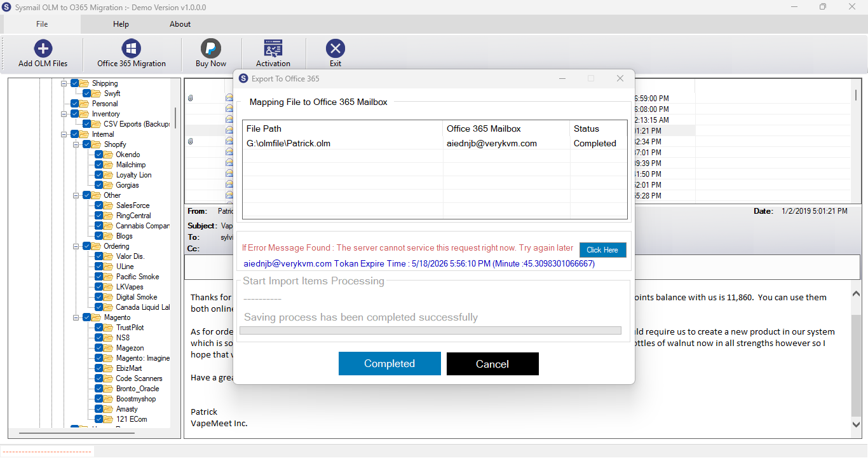Click the Click Here error button
Screen dimensions: 868x458
coord(602,250)
